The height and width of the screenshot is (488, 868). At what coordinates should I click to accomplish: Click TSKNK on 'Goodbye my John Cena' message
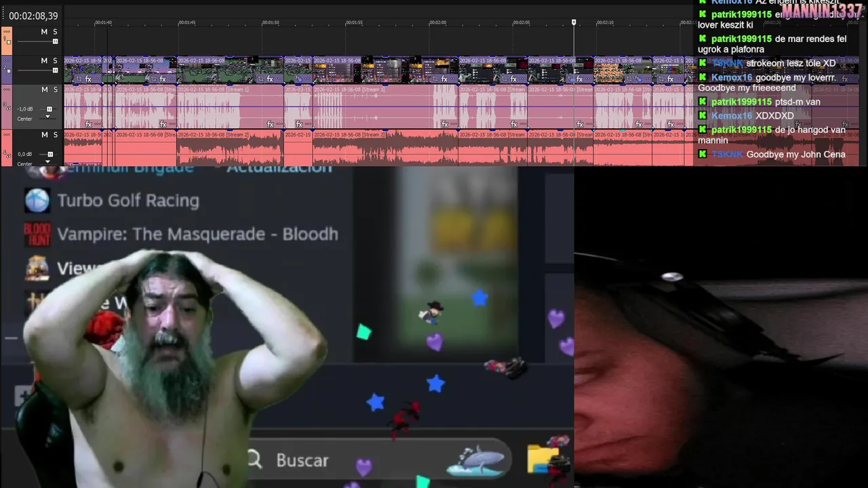727,155
